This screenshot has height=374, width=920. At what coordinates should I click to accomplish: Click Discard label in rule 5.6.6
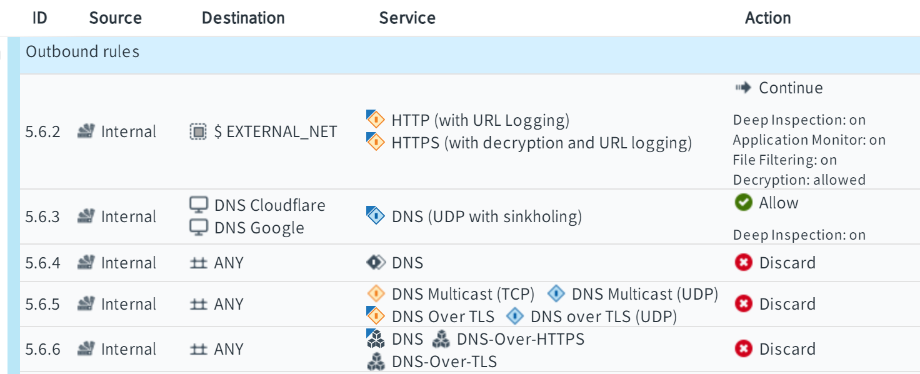787,350
